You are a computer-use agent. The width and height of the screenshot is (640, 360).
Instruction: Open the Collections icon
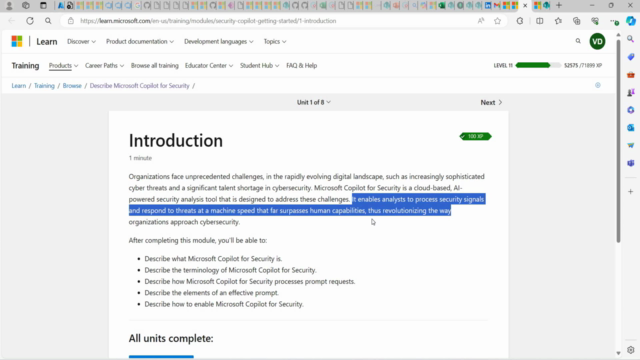(x=576, y=21)
